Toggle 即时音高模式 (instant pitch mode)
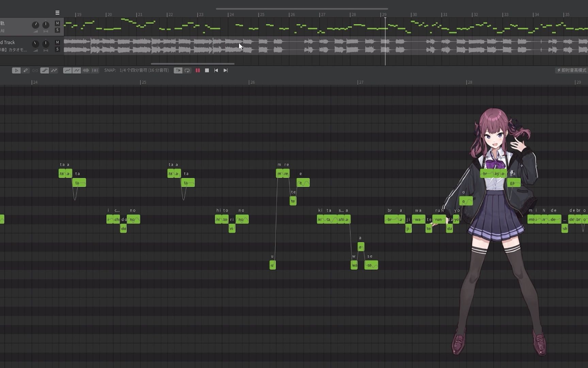Screen dimensions: 588x368 click(x=571, y=71)
